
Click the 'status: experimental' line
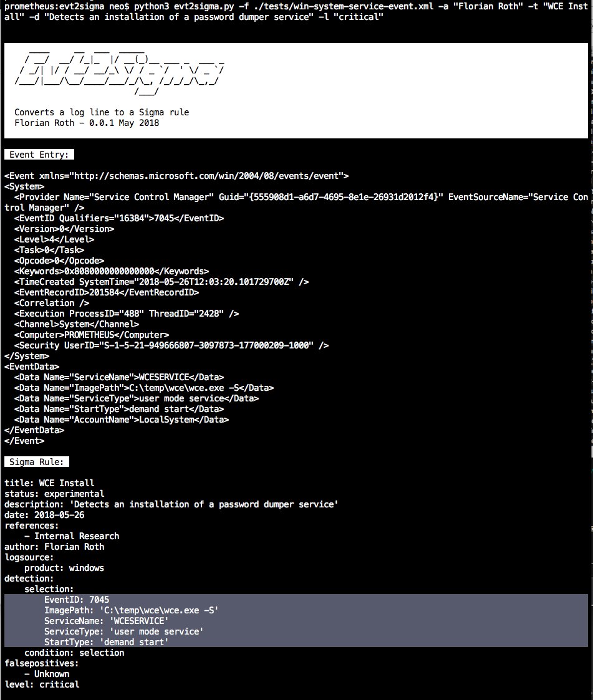(x=54, y=494)
